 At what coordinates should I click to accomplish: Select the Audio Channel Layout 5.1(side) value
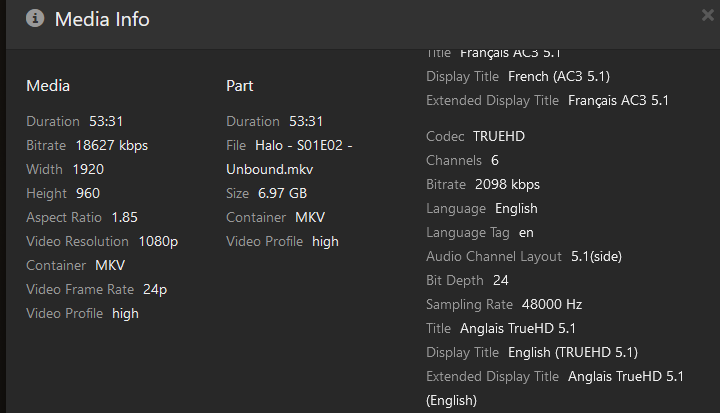(596, 256)
